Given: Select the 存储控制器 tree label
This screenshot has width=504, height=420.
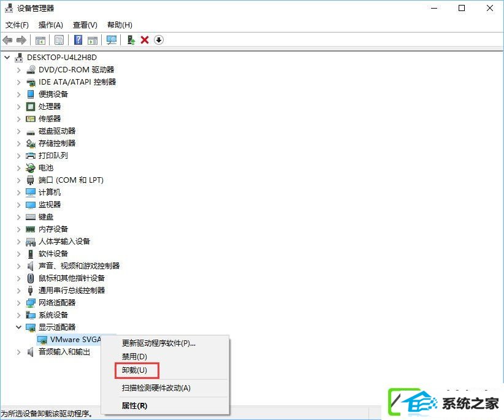Looking at the screenshot, I should (57, 143).
